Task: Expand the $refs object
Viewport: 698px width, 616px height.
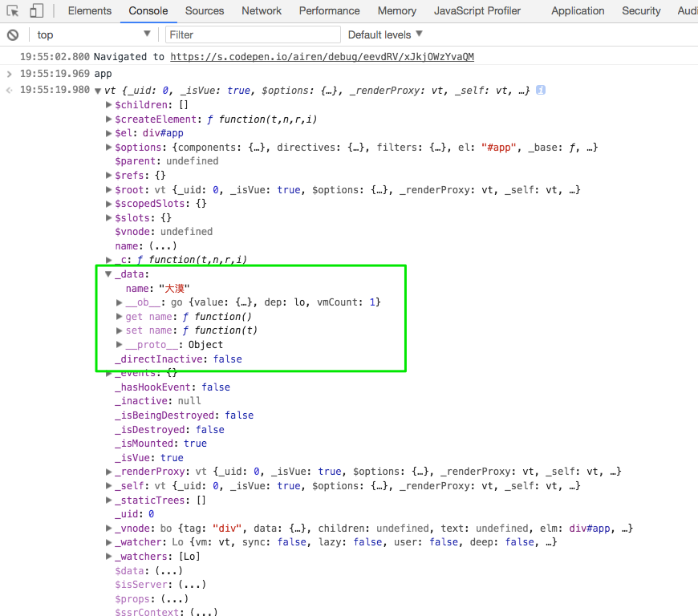Action: pos(108,176)
